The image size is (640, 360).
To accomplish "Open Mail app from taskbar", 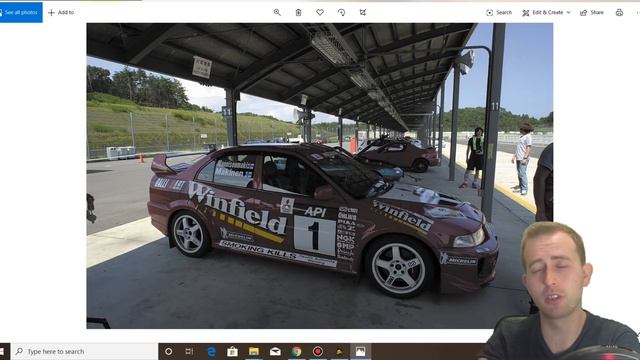I will (x=275, y=351).
